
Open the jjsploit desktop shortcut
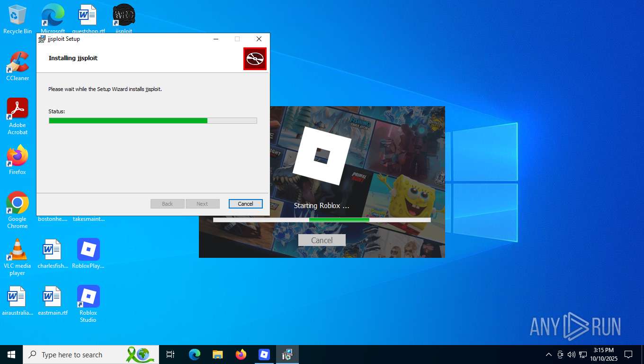coord(124,19)
